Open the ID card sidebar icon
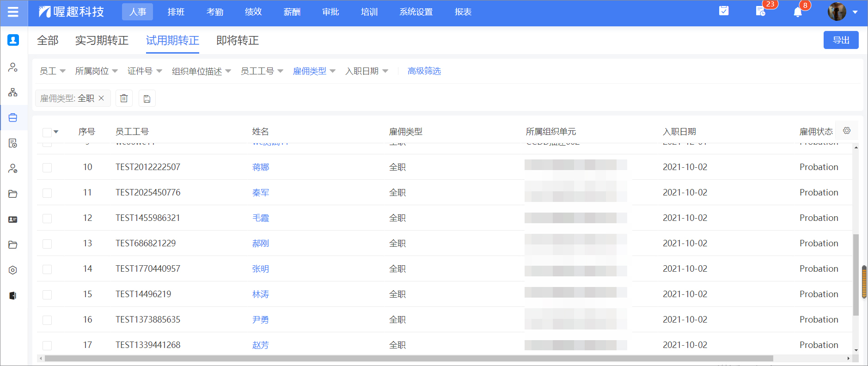This screenshot has height=366, width=868. [x=13, y=220]
